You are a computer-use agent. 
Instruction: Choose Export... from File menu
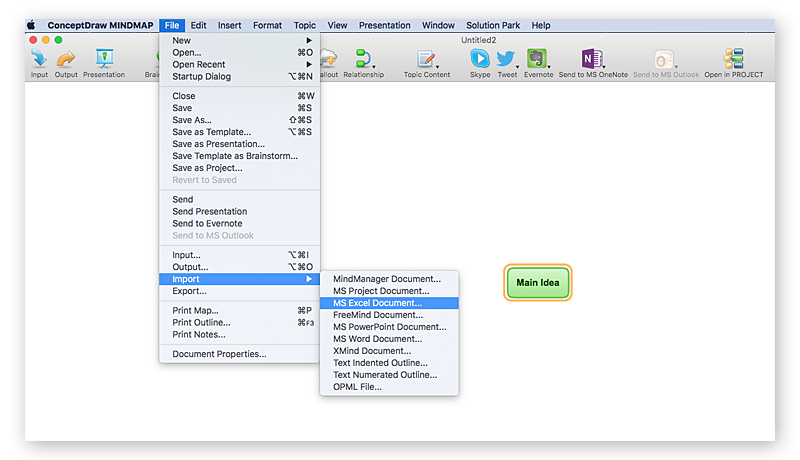click(240, 291)
